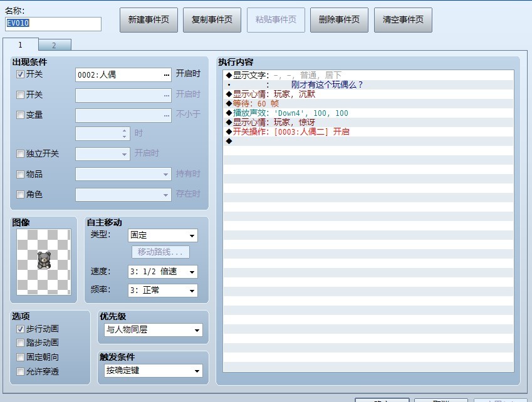The width and height of the screenshot is (532, 402).
Task: Open the 触发条件 trigger dropdown
Action: [x=154, y=371]
